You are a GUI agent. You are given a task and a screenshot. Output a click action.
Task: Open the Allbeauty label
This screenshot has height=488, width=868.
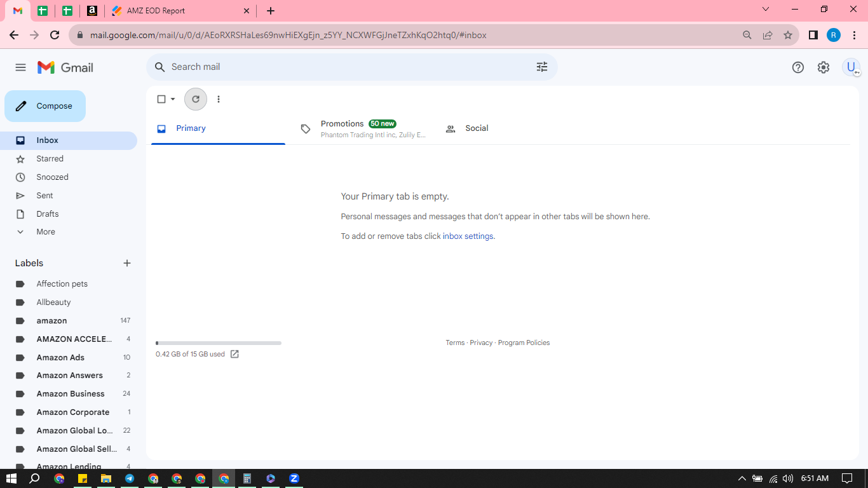tap(69, 302)
